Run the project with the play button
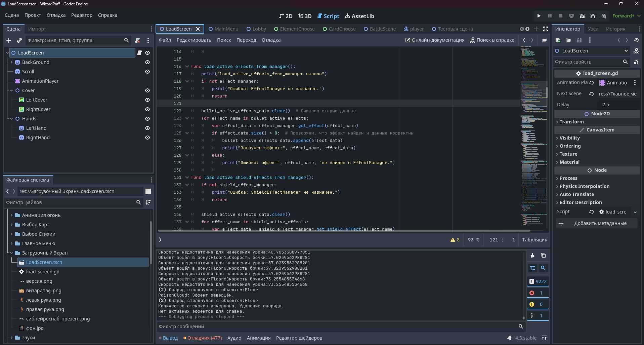This screenshot has height=345, width=644. (539, 16)
